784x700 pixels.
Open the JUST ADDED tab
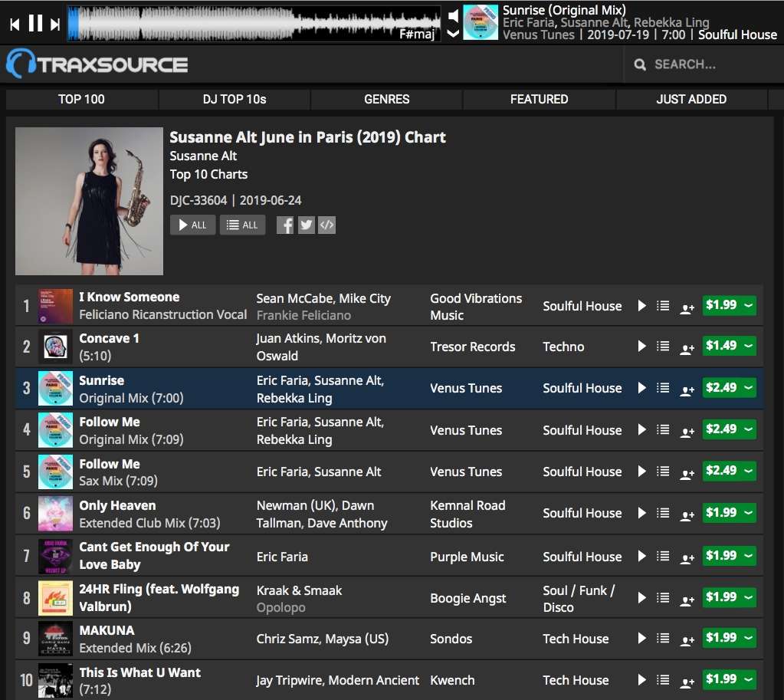point(691,99)
